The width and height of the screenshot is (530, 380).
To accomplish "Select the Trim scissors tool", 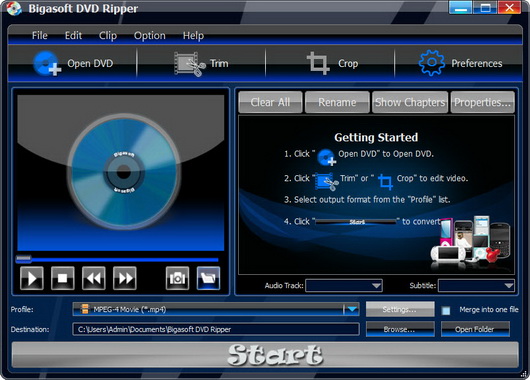I will click(190, 64).
